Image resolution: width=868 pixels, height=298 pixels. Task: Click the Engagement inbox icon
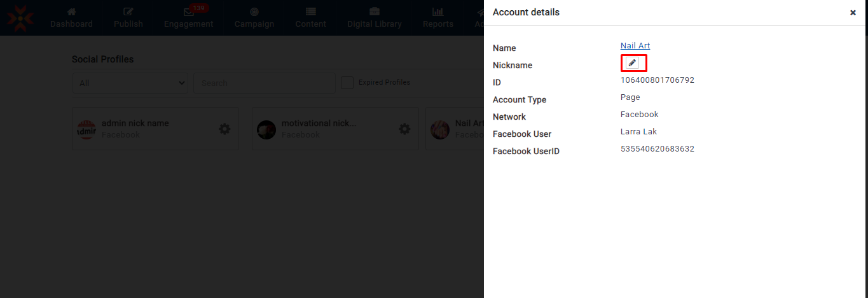(x=188, y=12)
